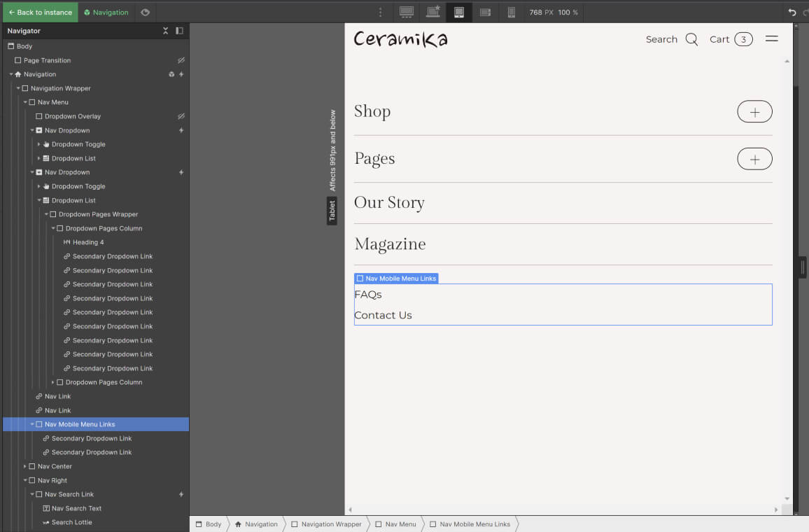
Task: Show the hidden Dropdown Overlay element
Action: pyautogui.click(x=181, y=117)
